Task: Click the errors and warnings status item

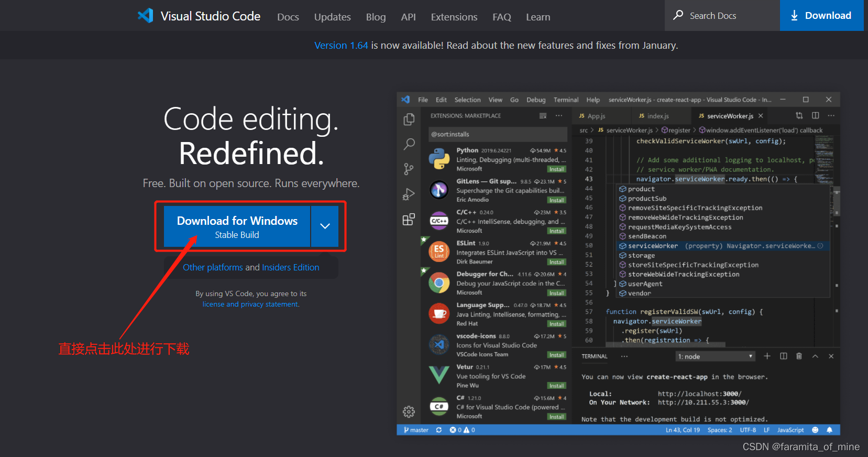Action: (462, 430)
